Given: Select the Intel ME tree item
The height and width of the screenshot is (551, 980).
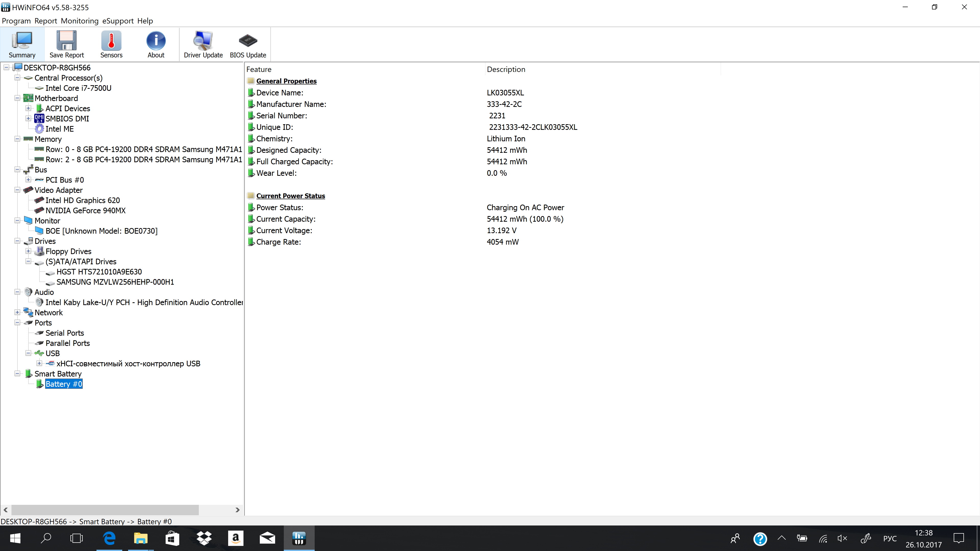Looking at the screenshot, I should (x=59, y=129).
